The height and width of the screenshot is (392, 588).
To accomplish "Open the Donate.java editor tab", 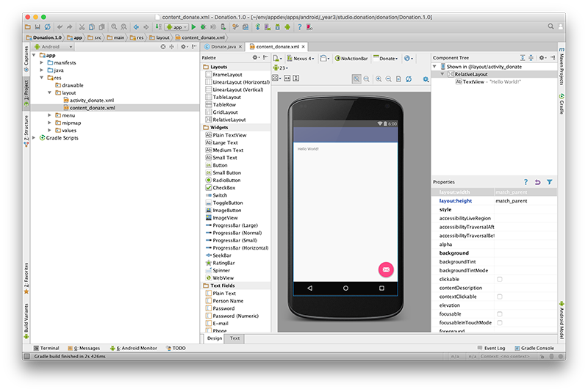I will 223,46.
